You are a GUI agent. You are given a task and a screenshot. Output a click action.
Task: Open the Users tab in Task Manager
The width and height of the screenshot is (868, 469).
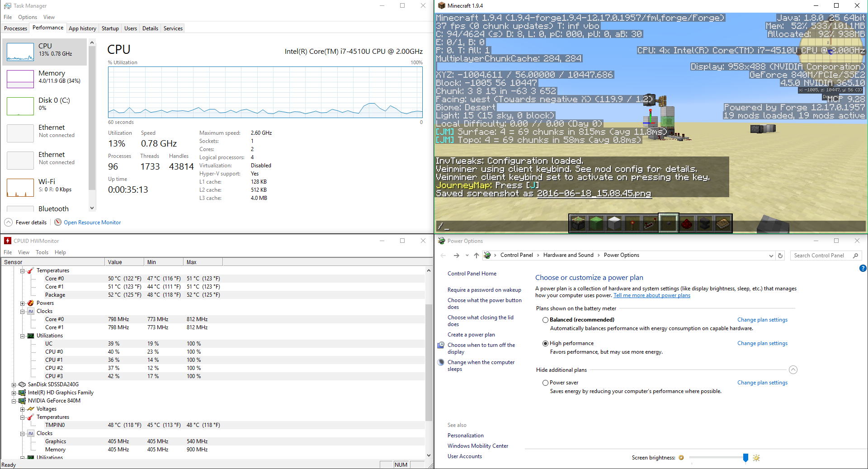point(131,28)
